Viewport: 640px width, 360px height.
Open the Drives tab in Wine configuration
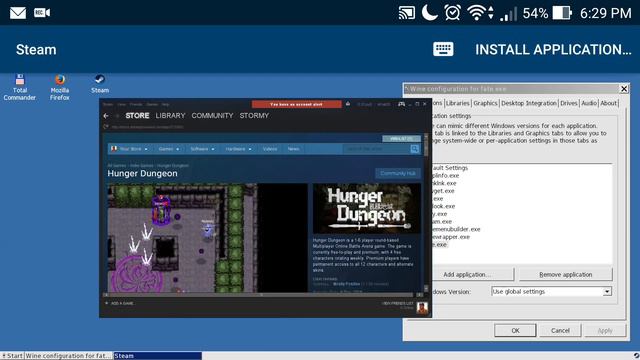pos(569,103)
